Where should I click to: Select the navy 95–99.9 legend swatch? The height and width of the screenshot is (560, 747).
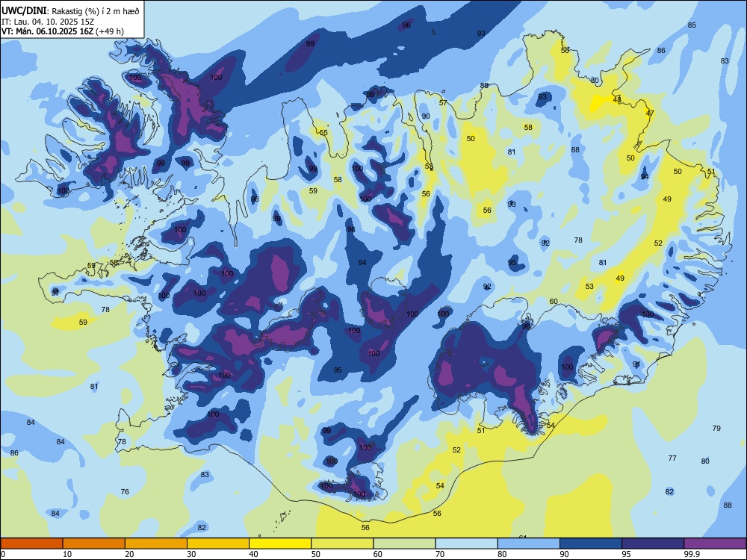[653, 544]
